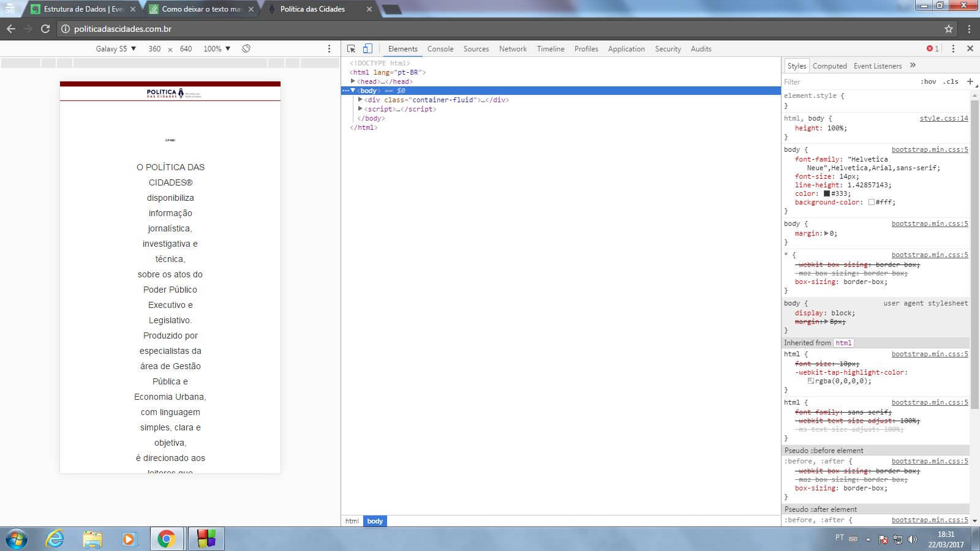Viewport: 980px width, 551px height.
Task: Switch to the Computed styles tab
Action: pyautogui.click(x=829, y=66)
